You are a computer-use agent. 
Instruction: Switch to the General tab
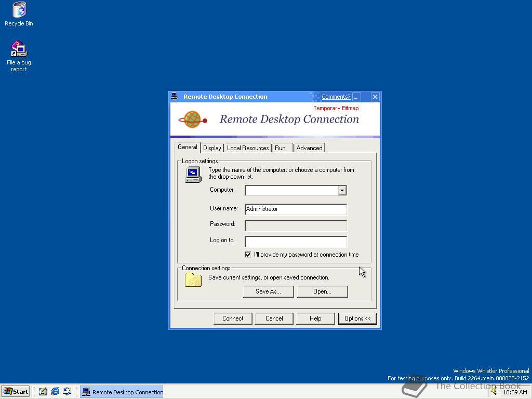(187, 147)
